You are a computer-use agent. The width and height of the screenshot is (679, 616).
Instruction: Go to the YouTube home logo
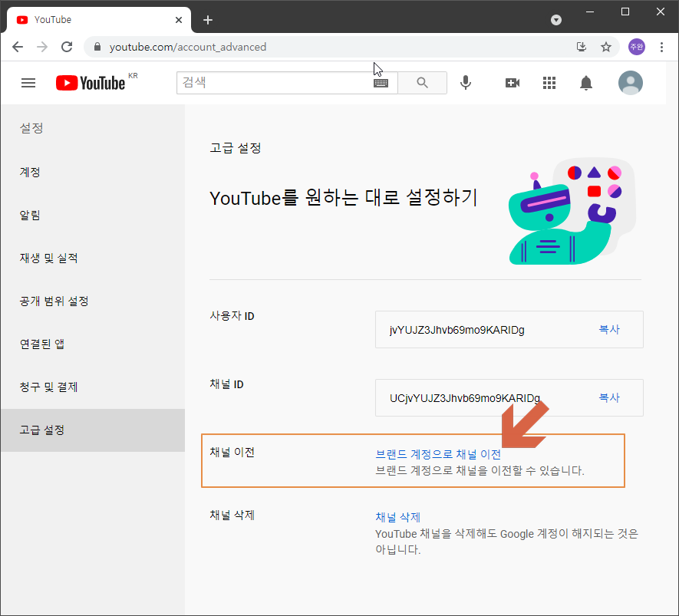(91, 83)
